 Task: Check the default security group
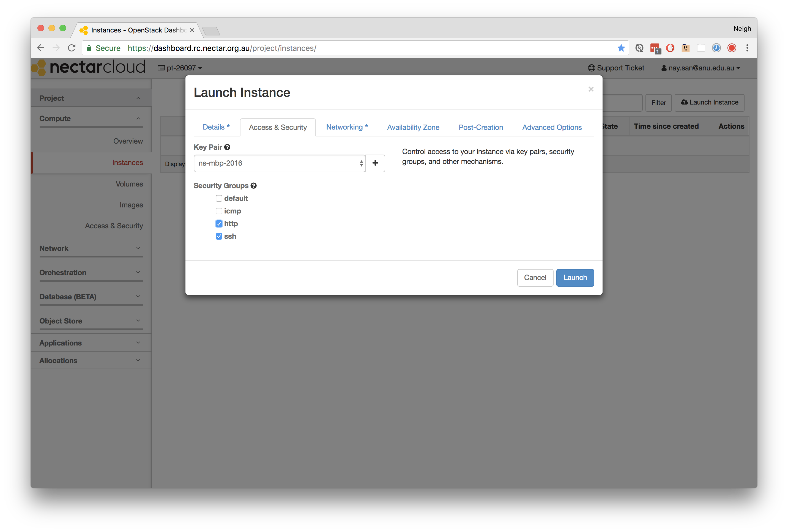(219, 198)
